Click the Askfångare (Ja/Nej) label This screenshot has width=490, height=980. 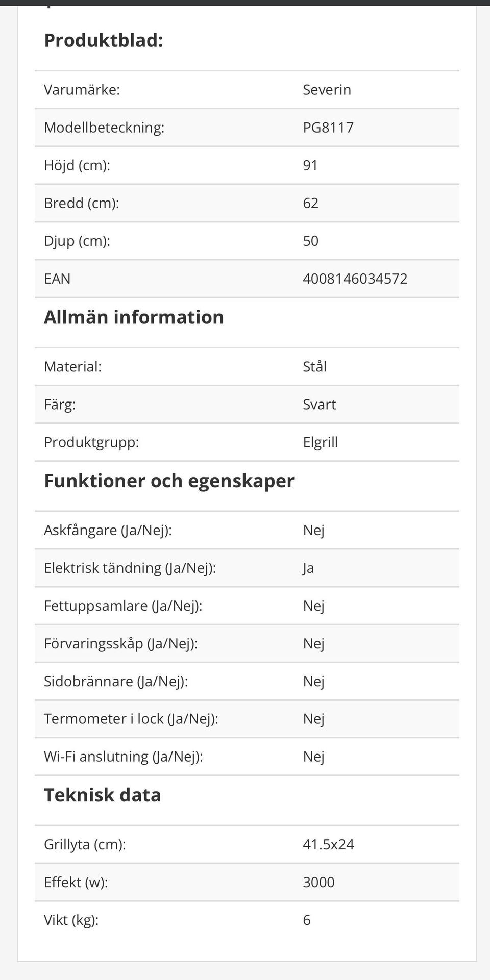[x=108, y=530]
